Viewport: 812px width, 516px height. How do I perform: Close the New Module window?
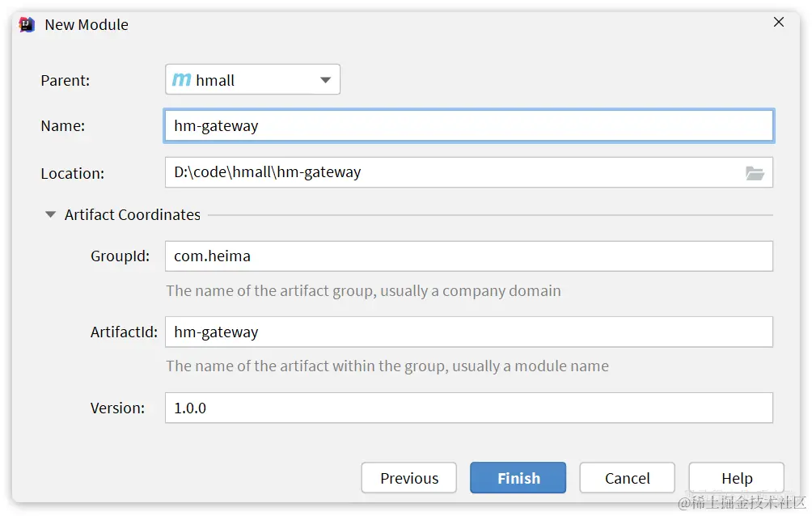coord(778,23)
